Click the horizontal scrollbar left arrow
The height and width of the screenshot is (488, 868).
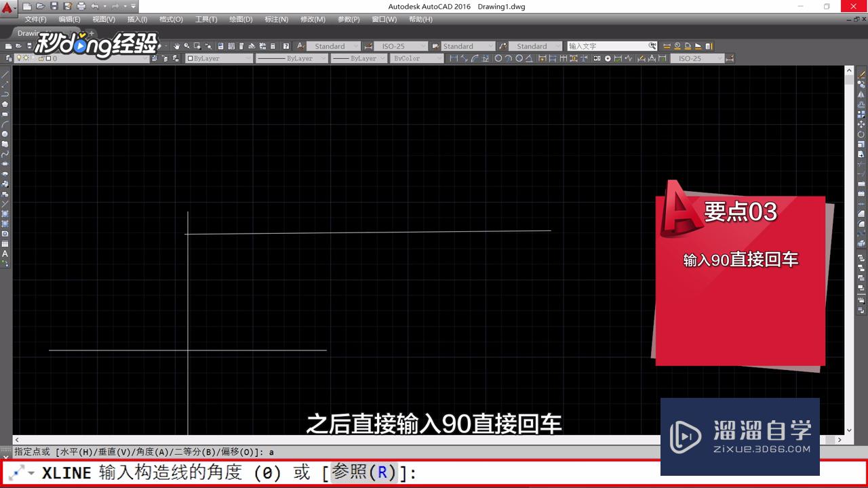[18, 440]
